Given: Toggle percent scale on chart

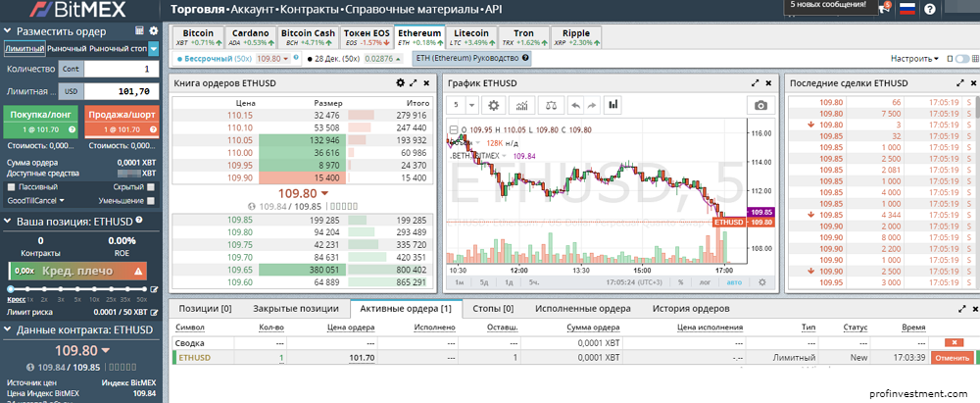Looking at the screenshot, I should [680, 282].
